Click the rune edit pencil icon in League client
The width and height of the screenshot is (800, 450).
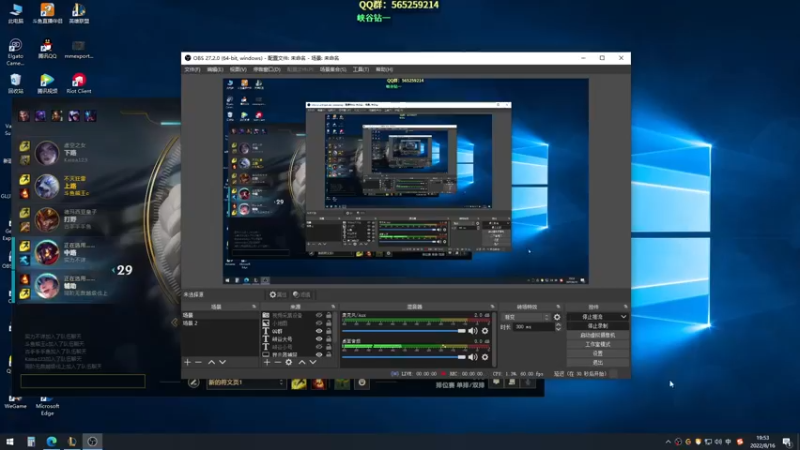[193, 383]
